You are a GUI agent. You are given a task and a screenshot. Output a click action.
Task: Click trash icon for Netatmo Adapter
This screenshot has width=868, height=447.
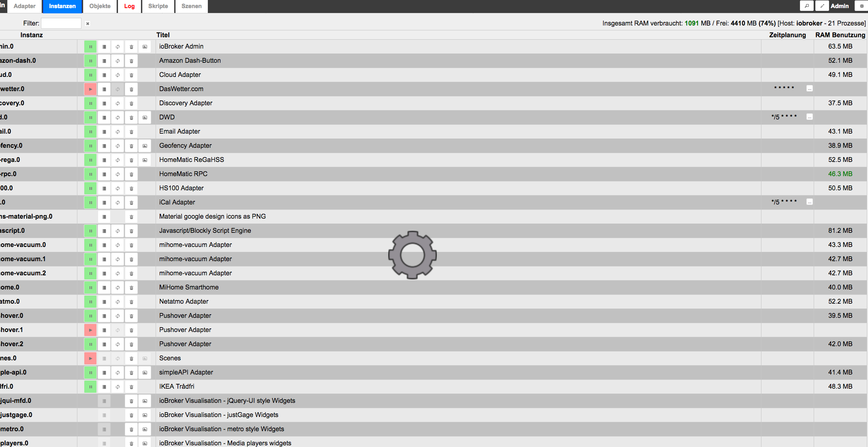click(131, 302)
